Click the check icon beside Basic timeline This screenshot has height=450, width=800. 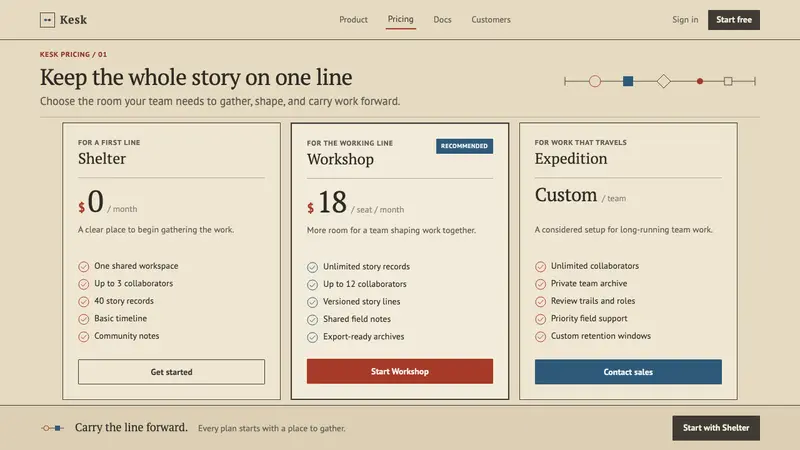coord(84,319)
